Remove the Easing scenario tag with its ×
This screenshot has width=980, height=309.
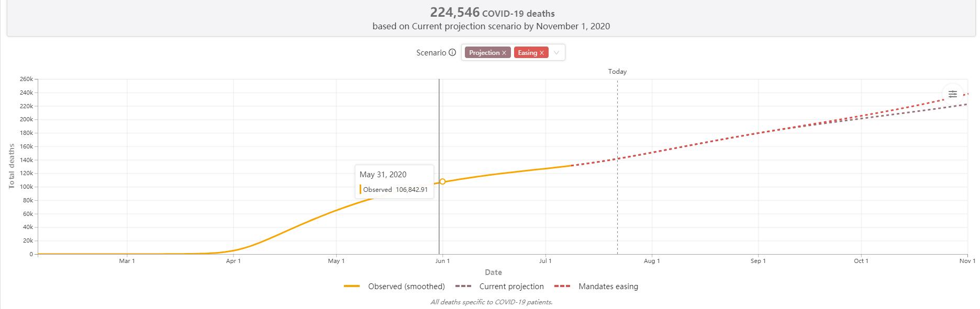(x=542, y=53)
